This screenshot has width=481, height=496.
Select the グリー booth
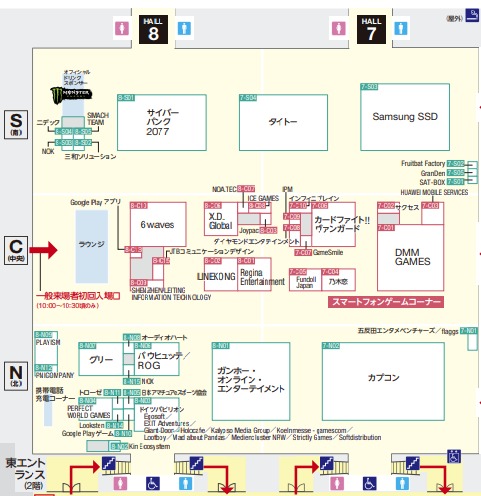pyautogui.click(x=101, y=359)
